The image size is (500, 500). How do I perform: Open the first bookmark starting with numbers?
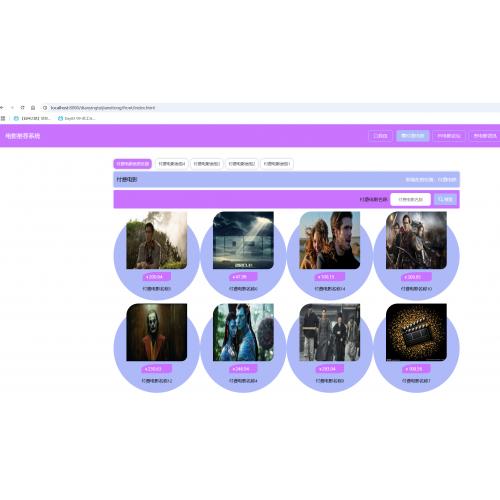tap(32, 118)
